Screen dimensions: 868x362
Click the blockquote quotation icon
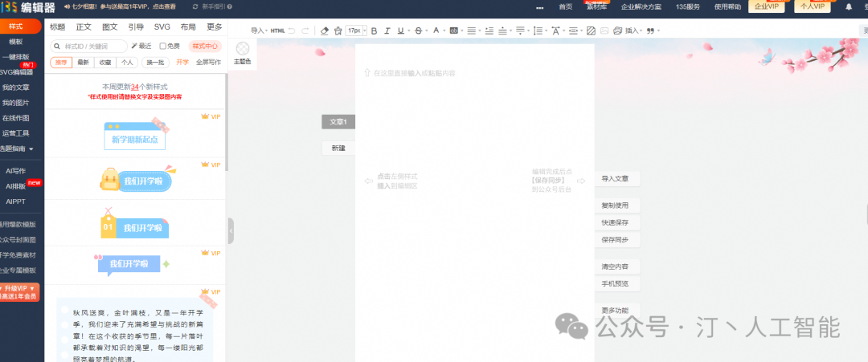(x=650, y=31)
